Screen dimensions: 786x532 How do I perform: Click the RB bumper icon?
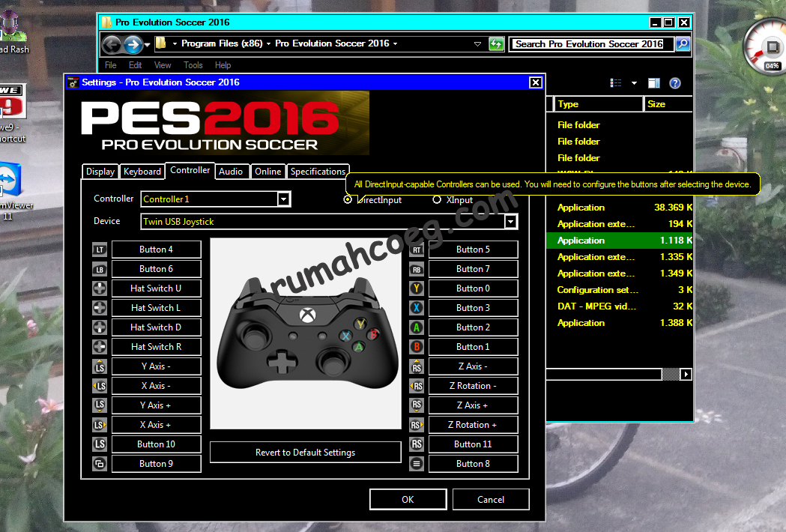pos(417,269)
